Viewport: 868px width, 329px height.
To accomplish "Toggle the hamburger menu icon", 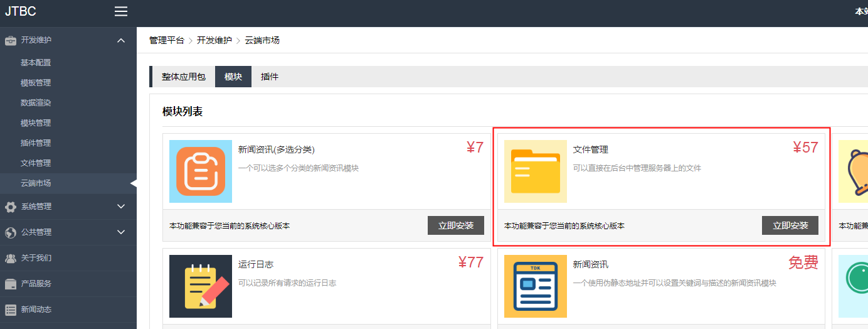I will (x=121, y=11).
